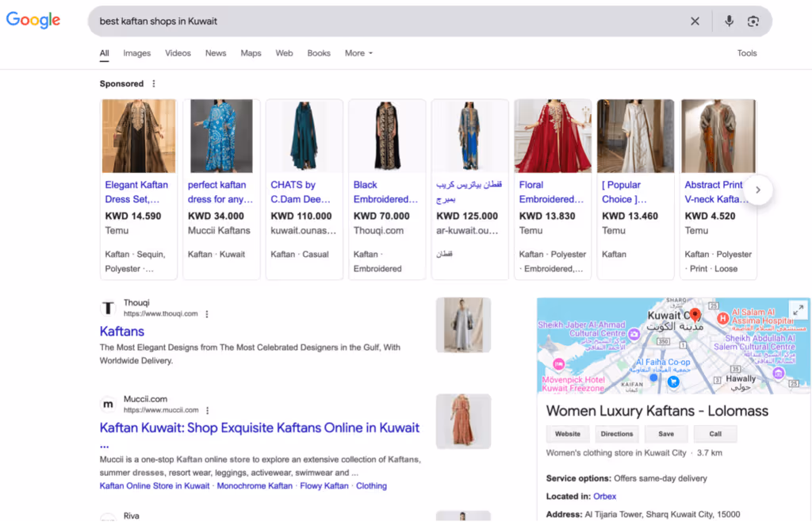
Task: Open the Kaftan Online Store in Kuwait sitelink
Action: (x=155, y=486)
